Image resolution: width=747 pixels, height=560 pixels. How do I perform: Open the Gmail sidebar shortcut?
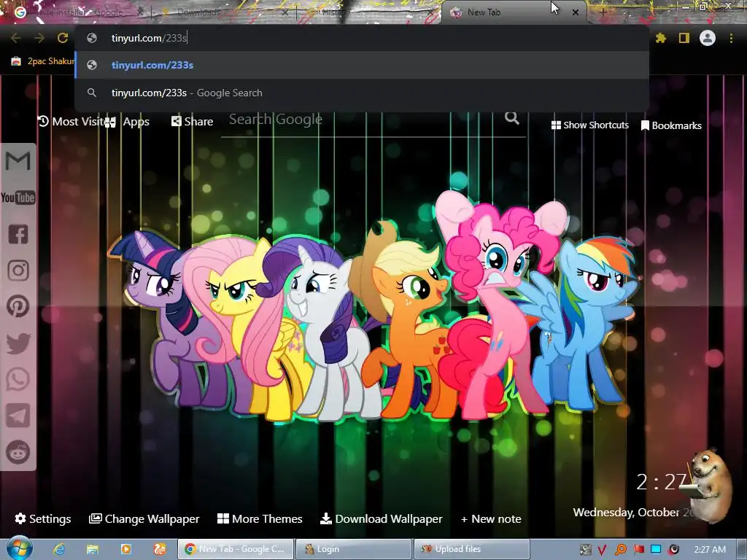18,161
